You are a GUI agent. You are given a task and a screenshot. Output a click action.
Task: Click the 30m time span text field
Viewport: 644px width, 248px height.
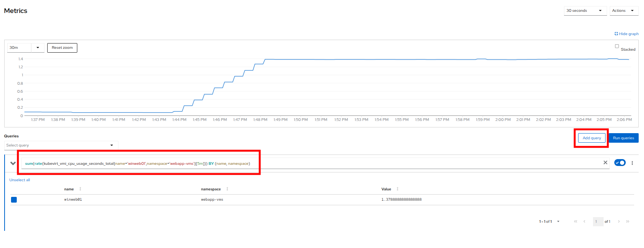click(x=19, y=48)
